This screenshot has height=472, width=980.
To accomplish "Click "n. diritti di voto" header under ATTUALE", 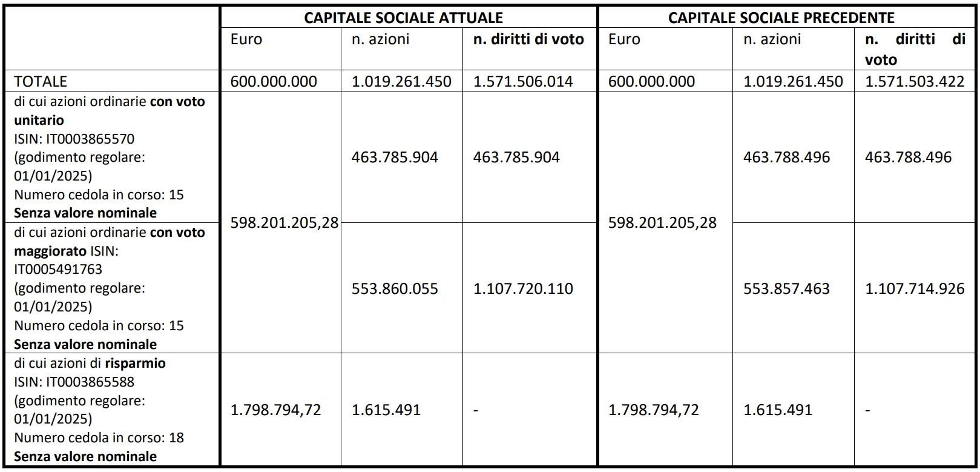I will [x=528, y=39].
